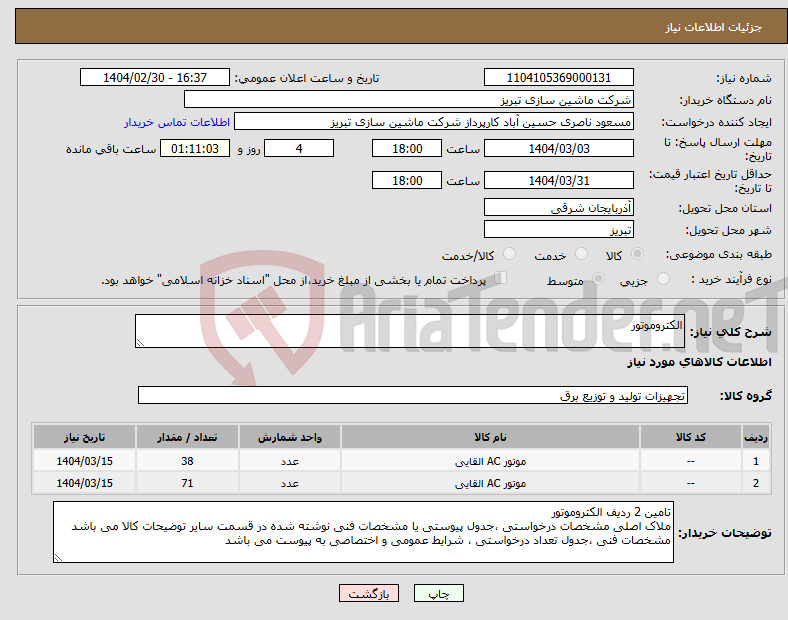Click the announcement date 1404/02/30 field
The image size is (788, 620).
155,78
